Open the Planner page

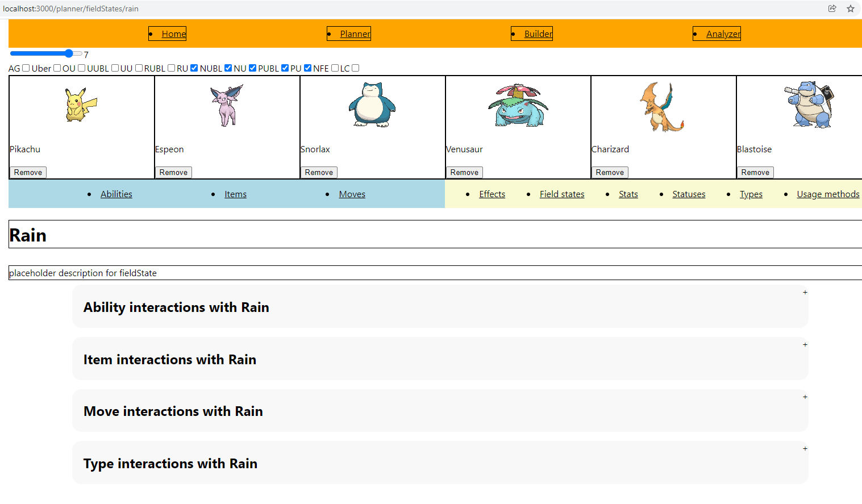click(x=355, y=34)
